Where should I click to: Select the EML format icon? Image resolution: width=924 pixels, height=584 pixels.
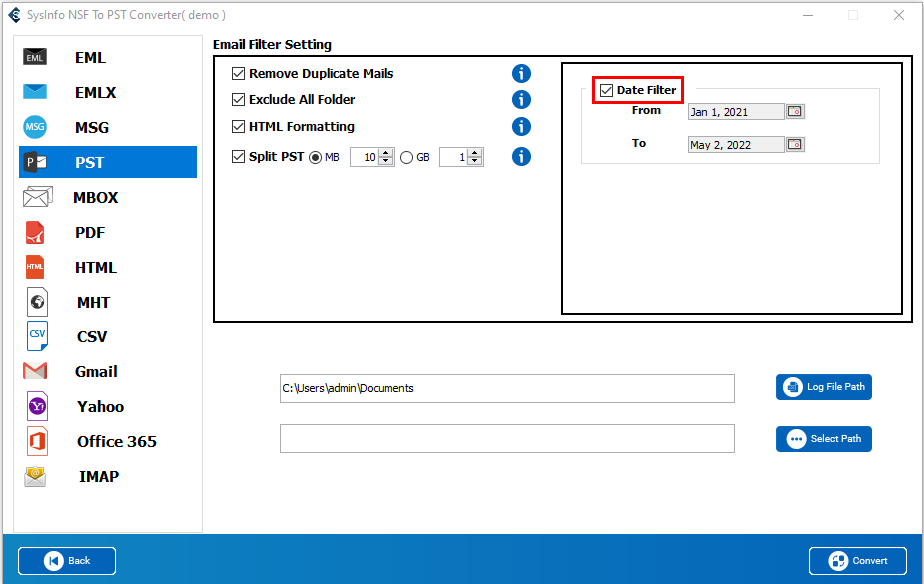click(x=35, y=57)
